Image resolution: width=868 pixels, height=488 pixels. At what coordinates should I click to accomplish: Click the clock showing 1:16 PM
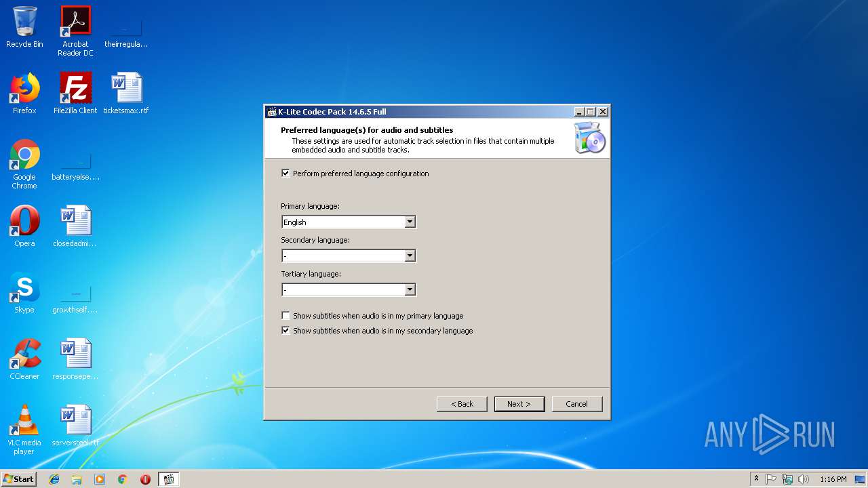click(x=833, y=479)
